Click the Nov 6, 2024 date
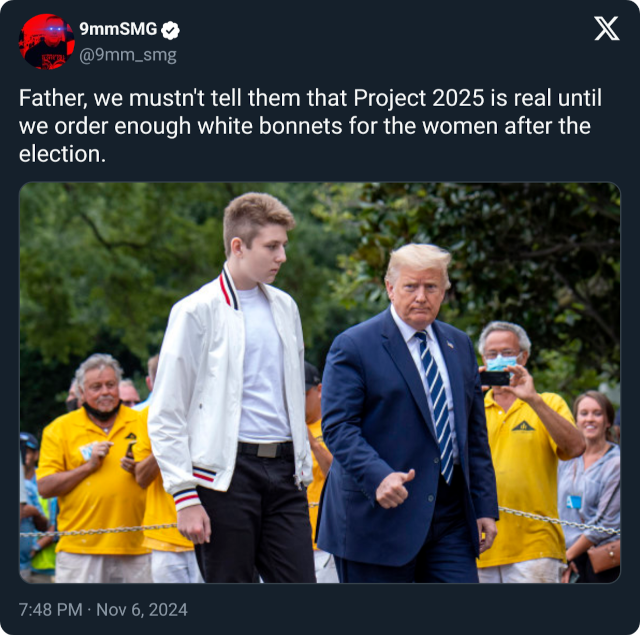 tap(142, 610)
